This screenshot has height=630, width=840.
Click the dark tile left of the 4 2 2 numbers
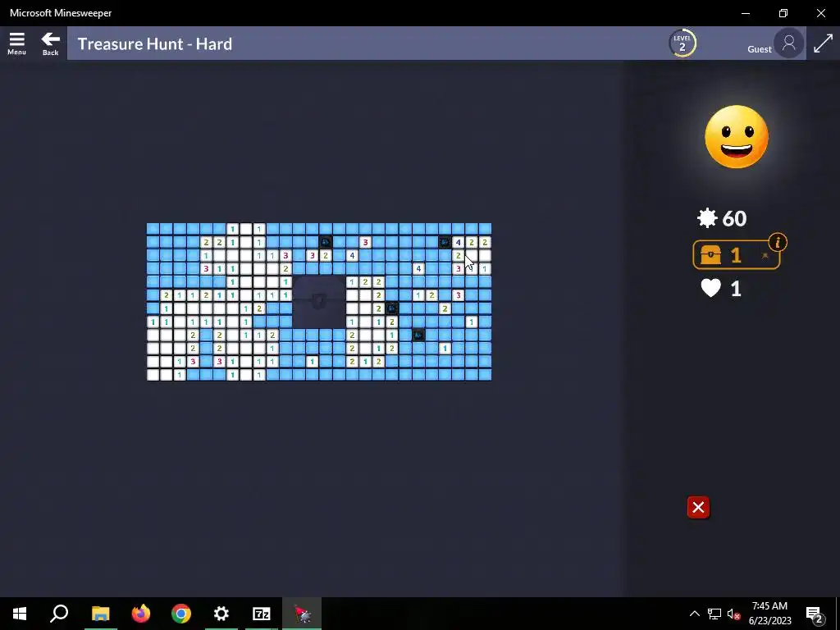[x=445, y=242]
